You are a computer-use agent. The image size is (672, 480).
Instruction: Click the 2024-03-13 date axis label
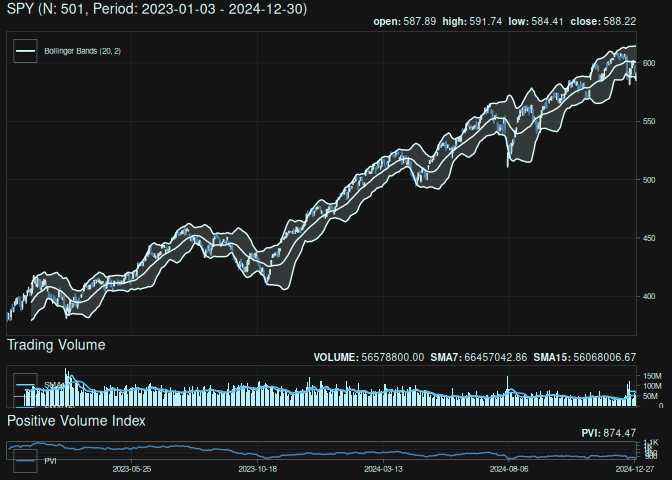tap(383, 469)
